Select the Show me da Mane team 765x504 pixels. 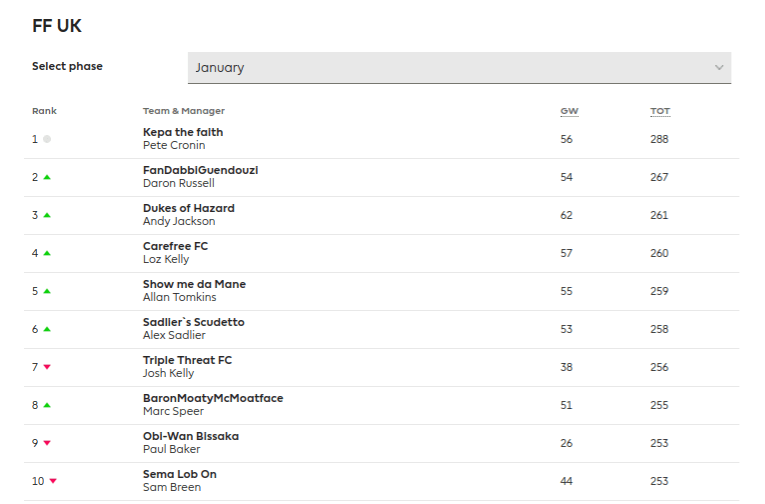pos(194,284)
